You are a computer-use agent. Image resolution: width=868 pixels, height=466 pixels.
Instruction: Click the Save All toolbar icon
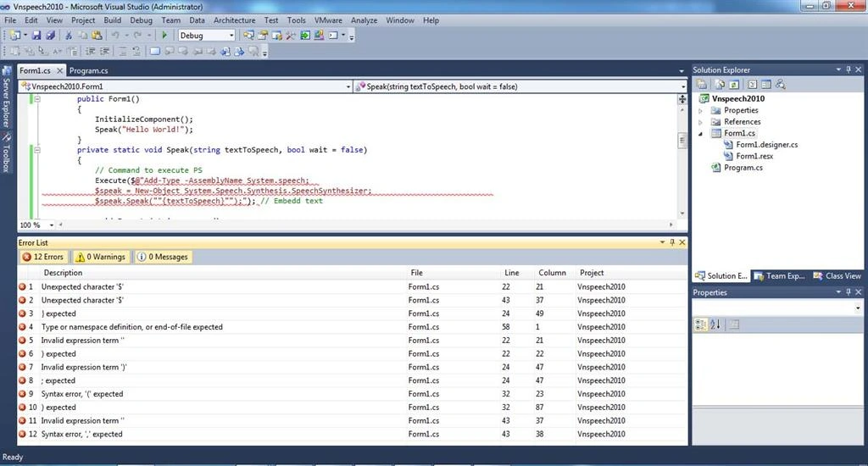[x=50, y=36]
